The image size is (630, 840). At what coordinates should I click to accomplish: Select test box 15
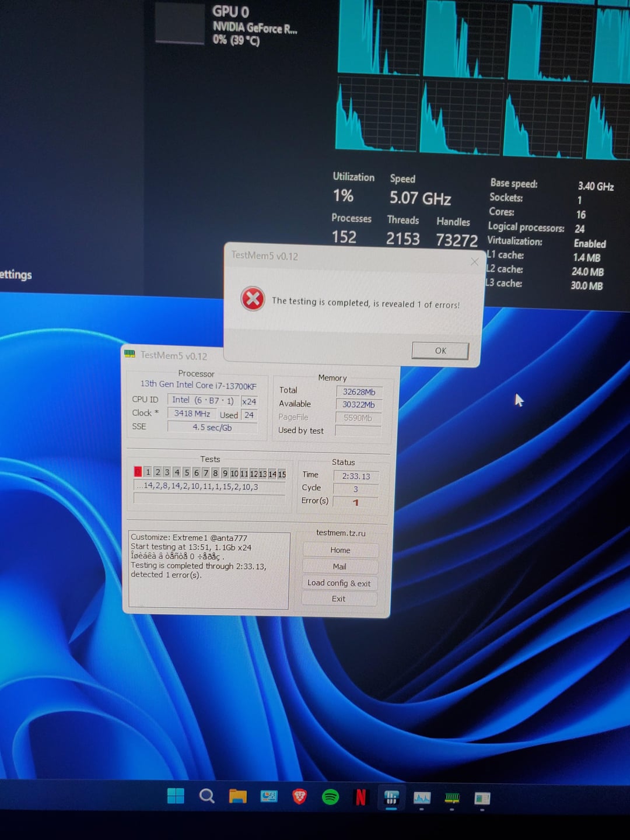[282, 474]
